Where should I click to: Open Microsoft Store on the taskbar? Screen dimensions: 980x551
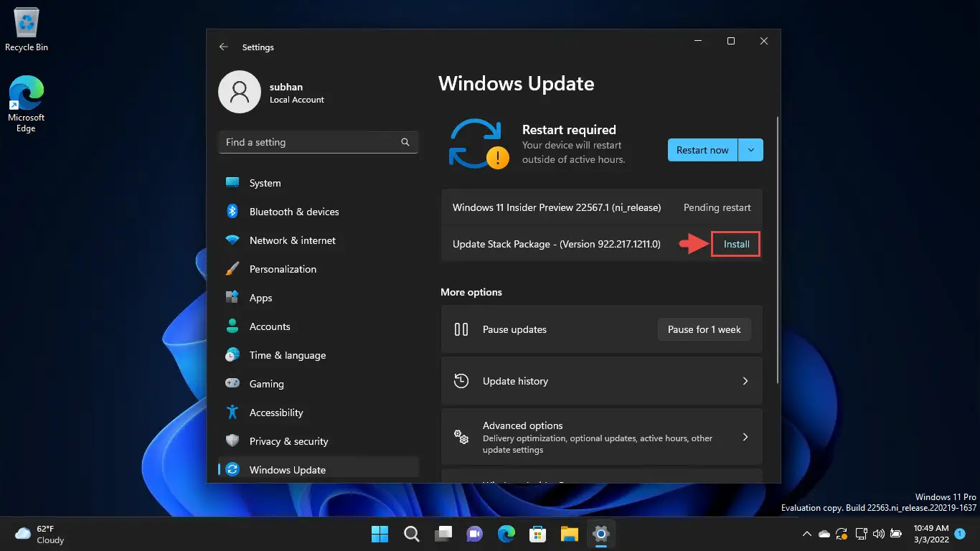(538, 534)
